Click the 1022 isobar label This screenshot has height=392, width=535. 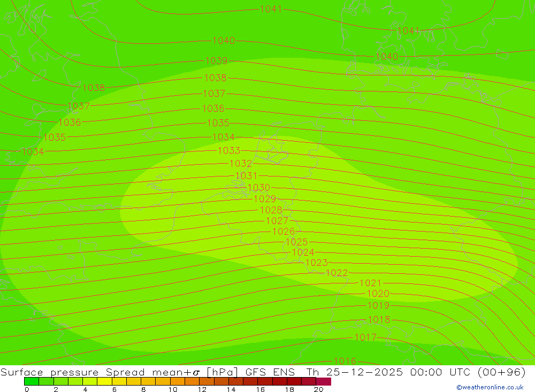(337, 273)
